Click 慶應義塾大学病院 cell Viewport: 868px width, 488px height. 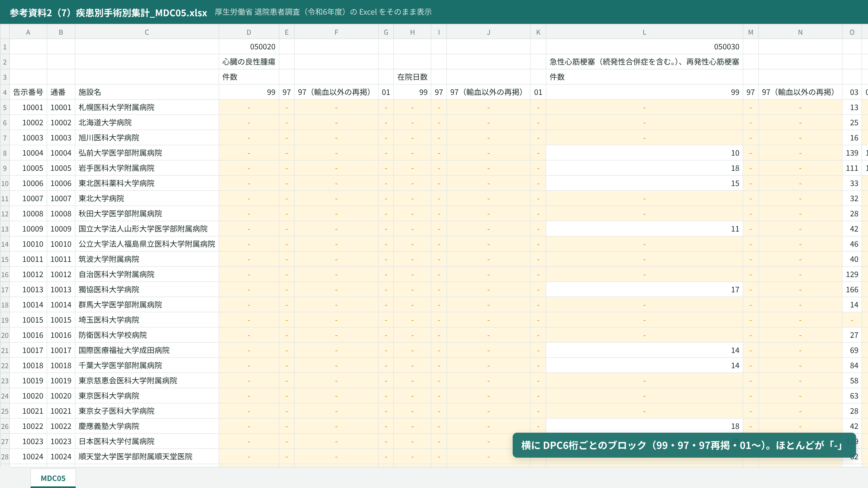point(146,426)
